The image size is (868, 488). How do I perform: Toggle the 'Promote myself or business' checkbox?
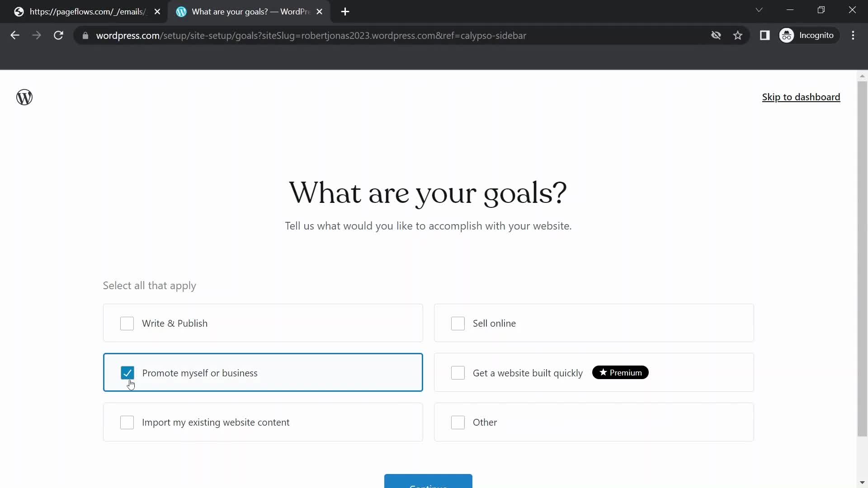127,372
